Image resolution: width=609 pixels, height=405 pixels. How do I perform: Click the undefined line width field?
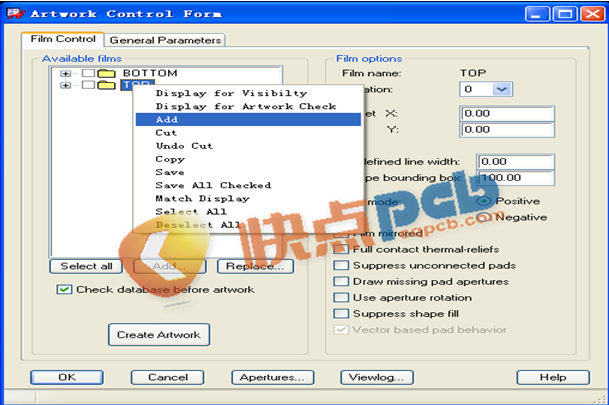coord(515,162)
